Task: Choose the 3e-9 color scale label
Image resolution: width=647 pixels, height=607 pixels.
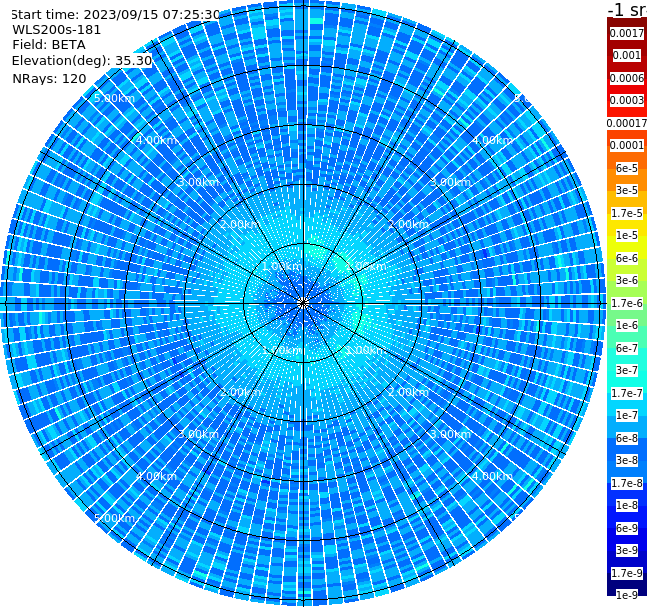Action: pos(627,550)
